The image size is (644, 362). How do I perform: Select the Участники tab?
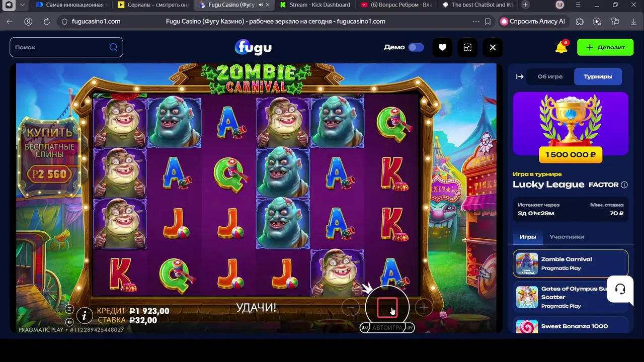[567, 237]
